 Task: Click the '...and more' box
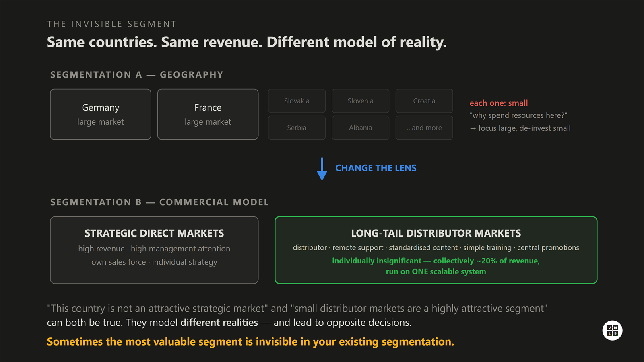coord(424,128)
